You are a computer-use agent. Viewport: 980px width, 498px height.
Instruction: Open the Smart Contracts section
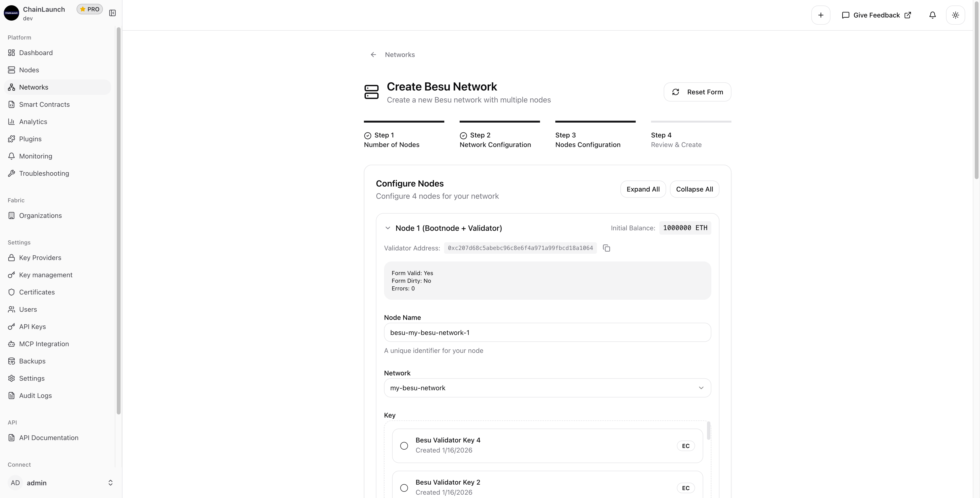(44, 104)
